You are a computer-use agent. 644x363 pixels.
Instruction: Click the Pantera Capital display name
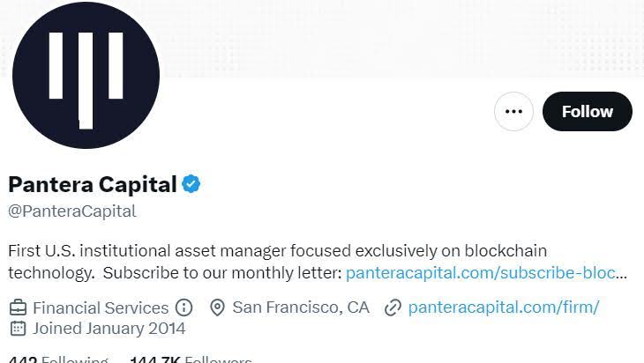93,184
